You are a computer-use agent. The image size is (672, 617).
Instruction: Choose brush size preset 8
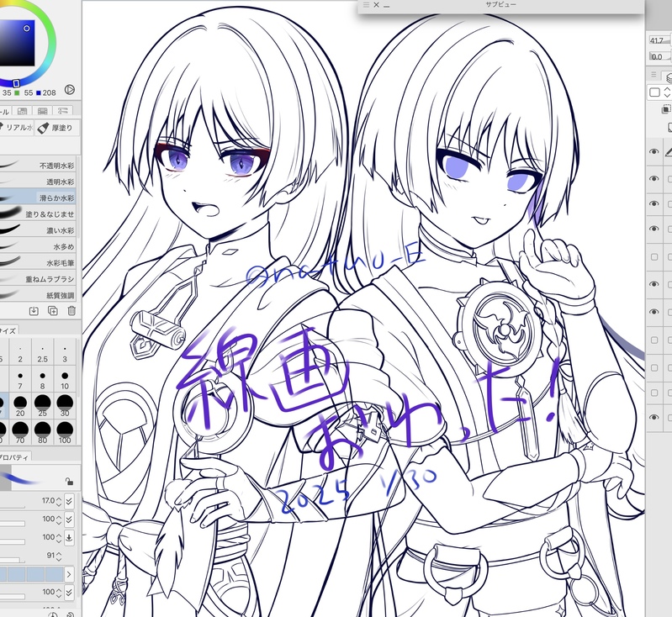[x=42, y=380]
